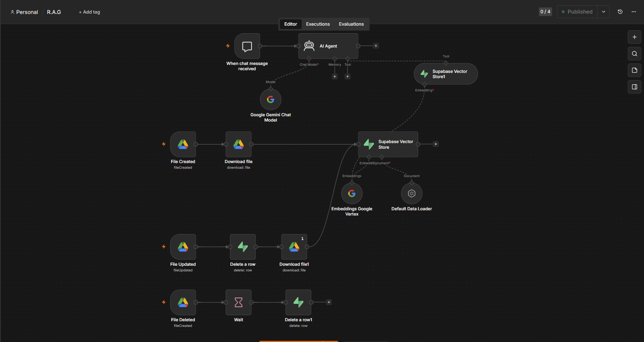Open the Supabase Vector Store node
Screen dimensions: 644x342
[388, 144]
